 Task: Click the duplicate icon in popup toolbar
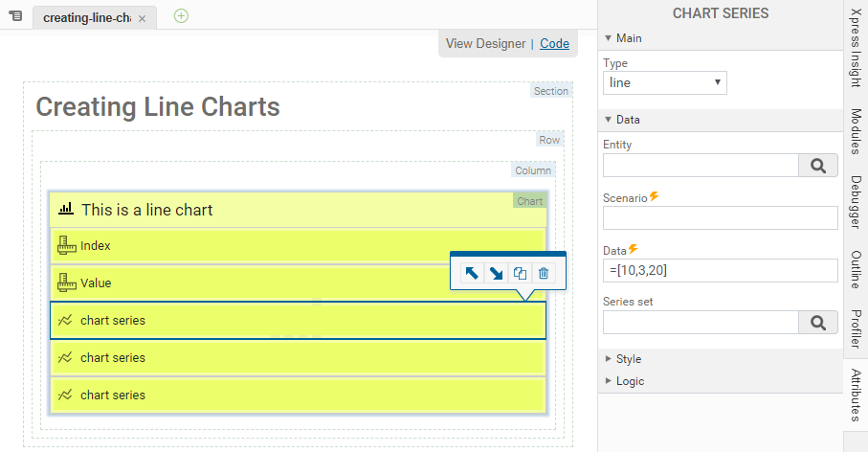click(x=520, y=273)
